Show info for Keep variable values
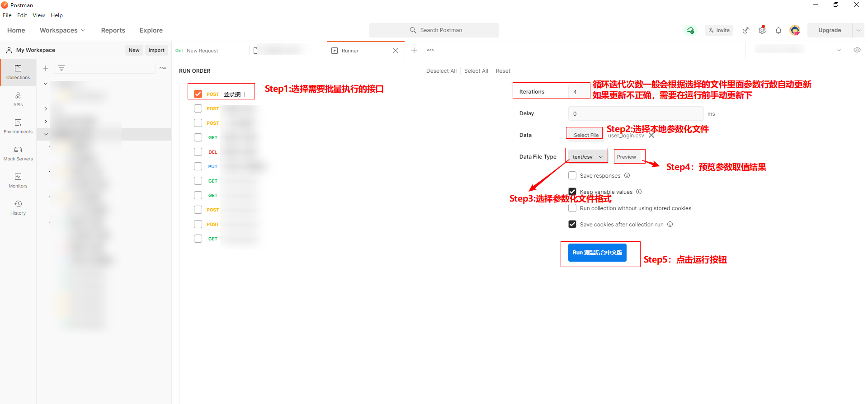 point(639,192)
